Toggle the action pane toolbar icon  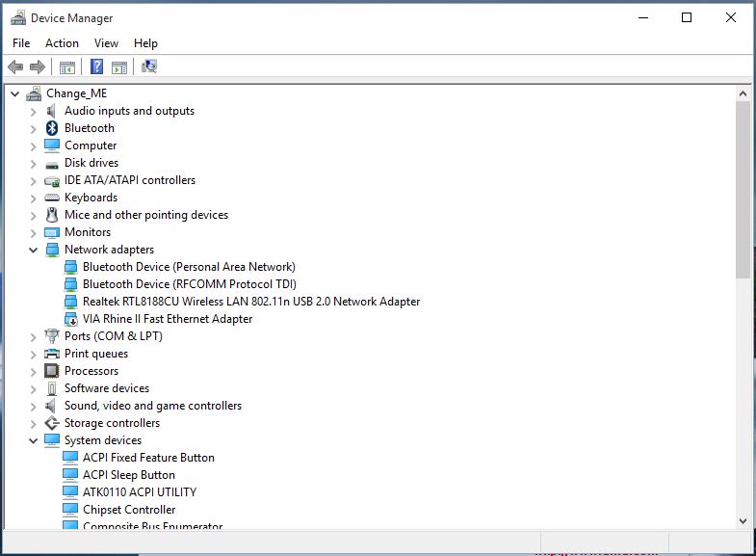[x=119, y=67]
